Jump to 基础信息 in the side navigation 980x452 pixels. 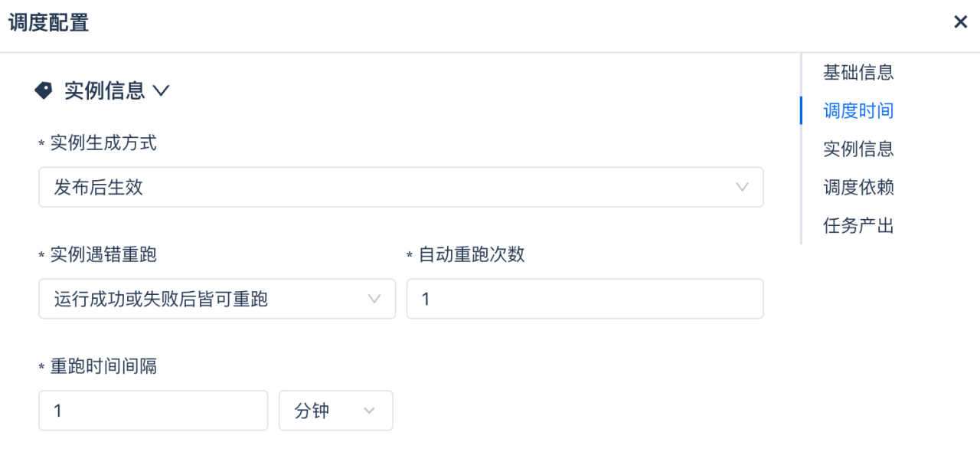(858, 73)
